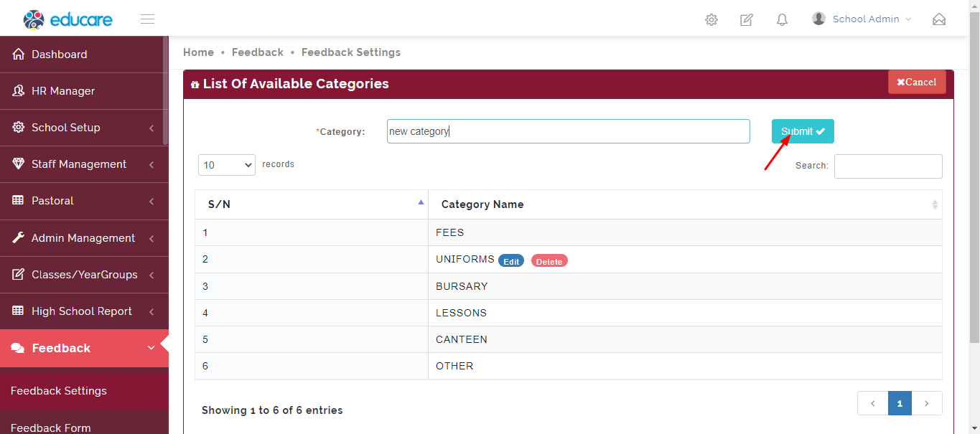980x434 pixels.
Task: Click the School Admin avatar icon
Action: [818, 19]
